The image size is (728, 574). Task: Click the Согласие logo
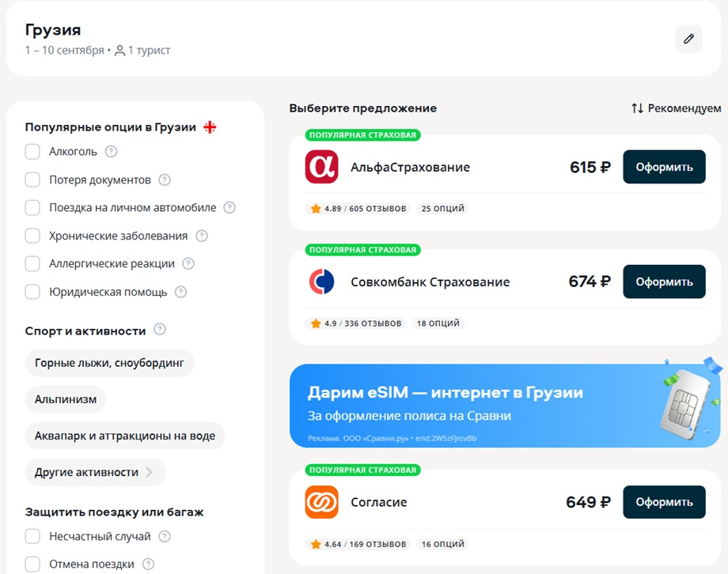coord(321,502)
